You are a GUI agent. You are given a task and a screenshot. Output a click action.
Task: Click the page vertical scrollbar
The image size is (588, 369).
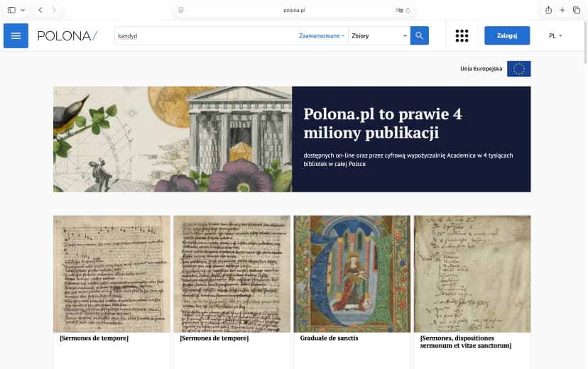click(x=585, y=43)
